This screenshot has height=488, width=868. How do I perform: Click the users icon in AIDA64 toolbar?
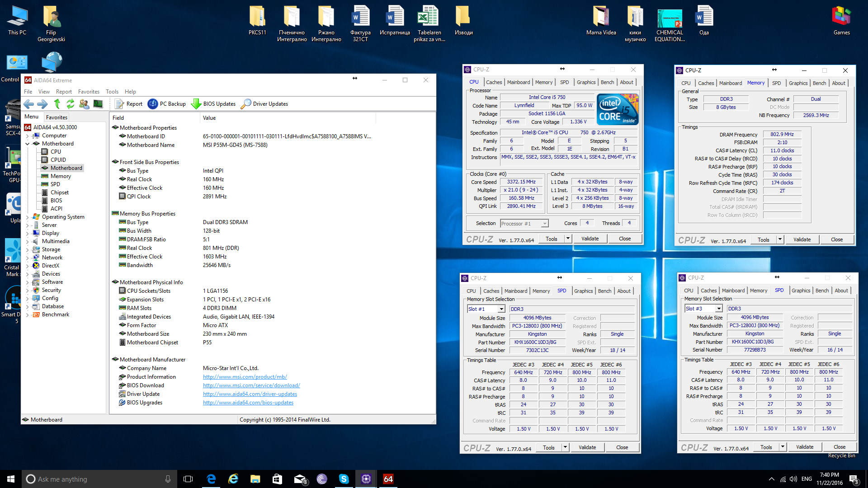(84, 104)
